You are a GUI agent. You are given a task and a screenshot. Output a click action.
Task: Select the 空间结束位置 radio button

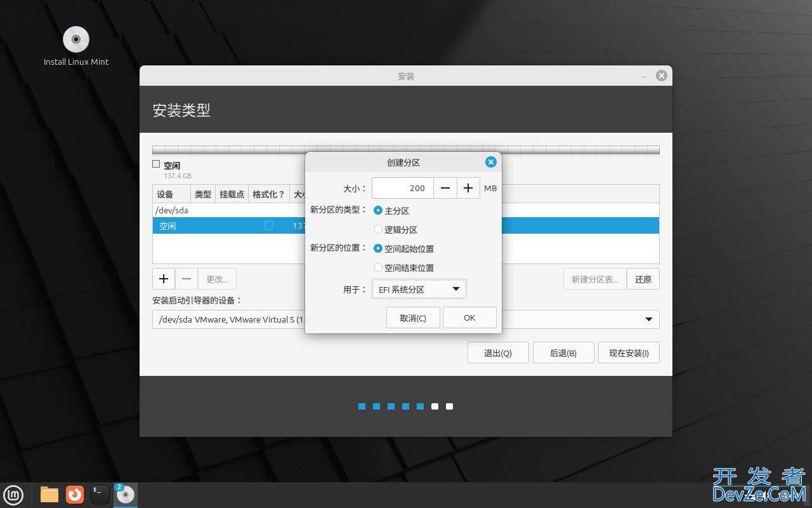tap(378, 267)
